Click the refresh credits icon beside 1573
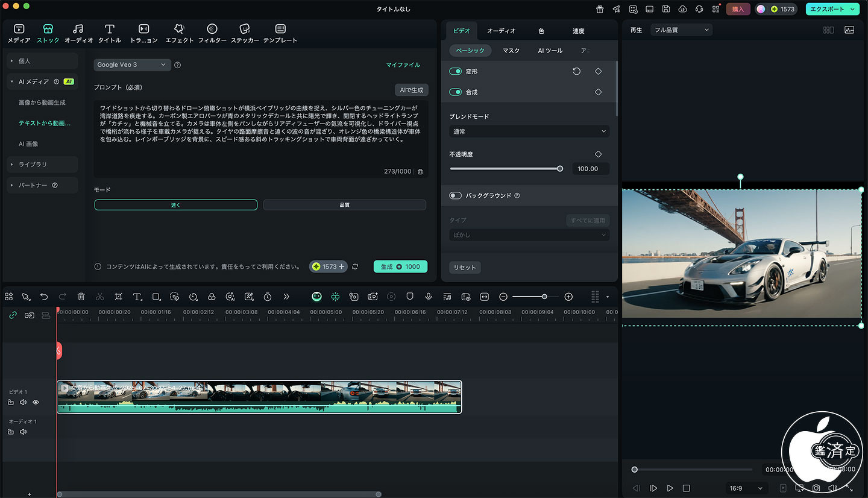868x498 pixels. [x=355, y=266]
